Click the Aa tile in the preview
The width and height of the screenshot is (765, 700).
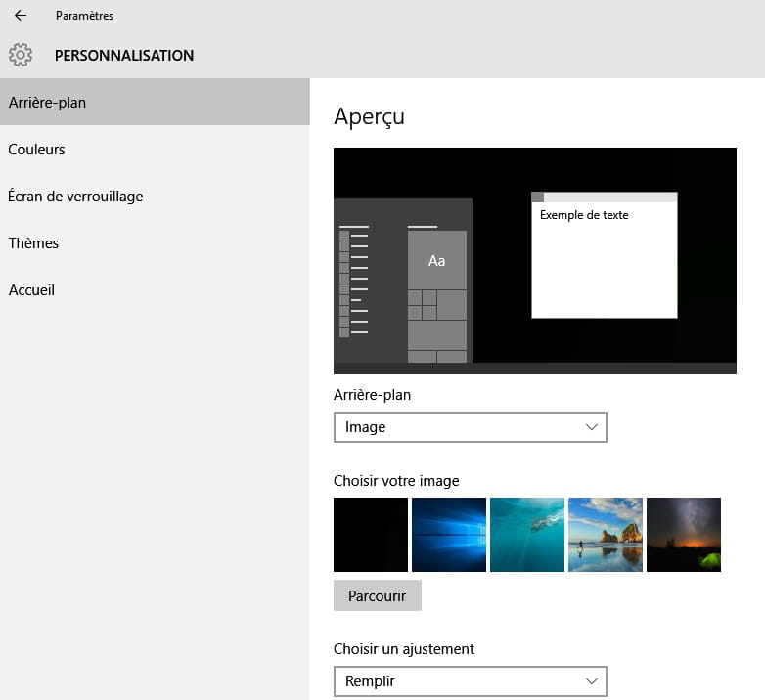click(x=436, y=260)
